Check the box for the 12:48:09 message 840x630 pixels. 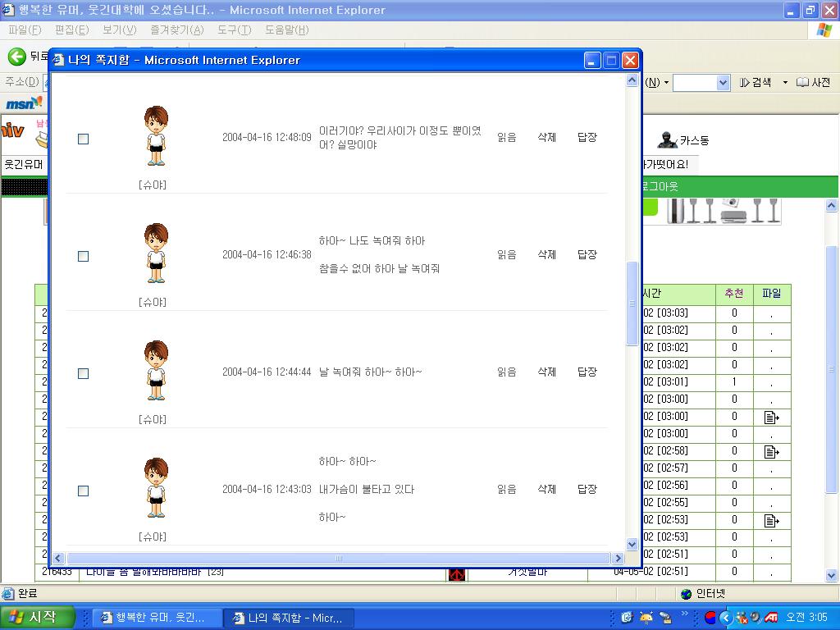(x=83, y=139)
